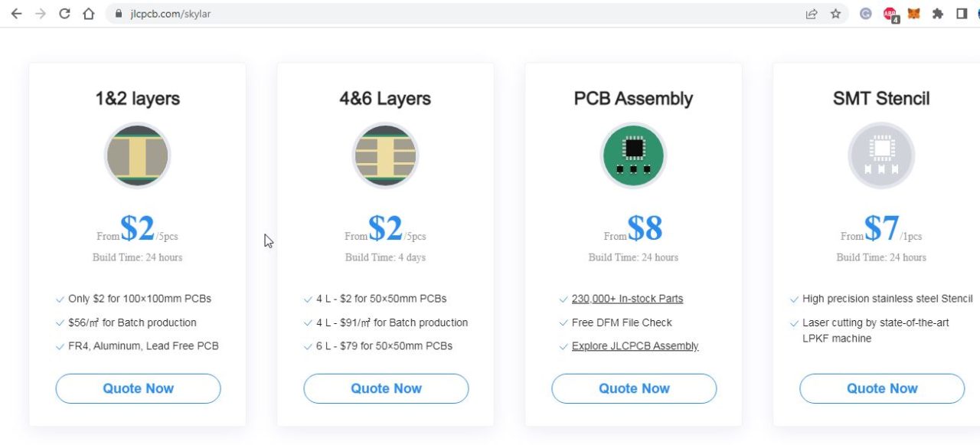The height and width of the screenshot is (445, 980).
Task: Quote Now for 1&2 layers
Action: [138, 388]
